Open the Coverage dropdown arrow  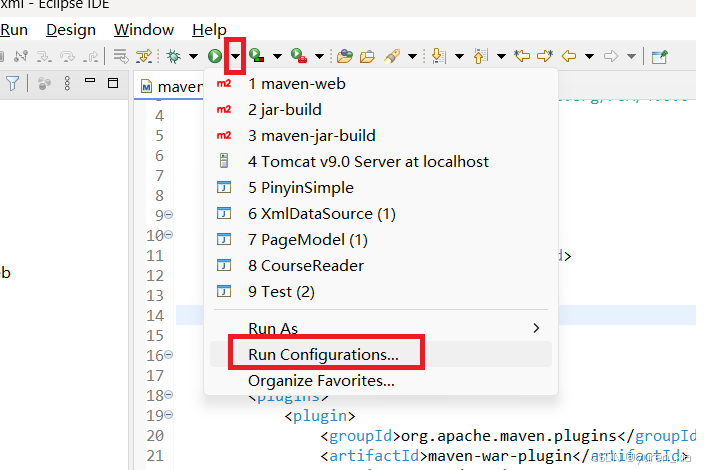(x=277, y=57)
